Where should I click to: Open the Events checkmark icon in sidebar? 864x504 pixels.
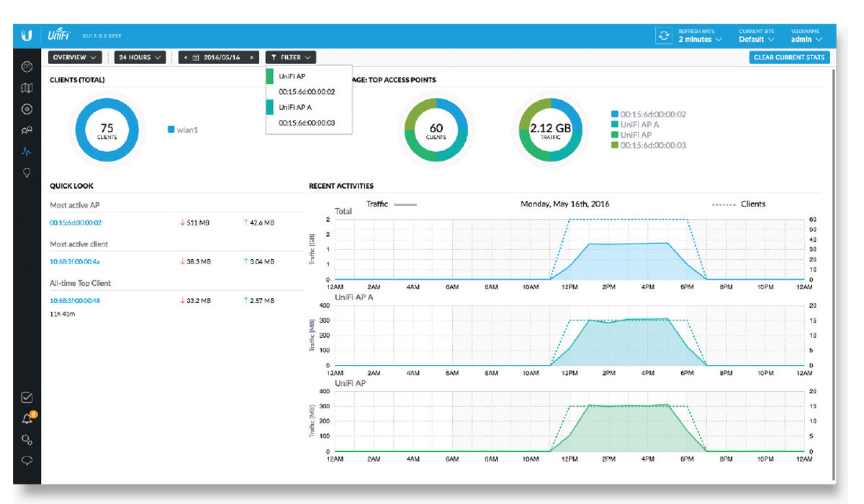[x=27, y=397]
